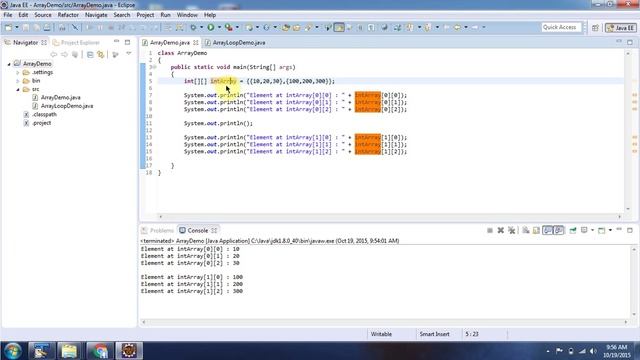
Task: Toggle Link with Editor in Navigator
Action: tap(100, 54)
